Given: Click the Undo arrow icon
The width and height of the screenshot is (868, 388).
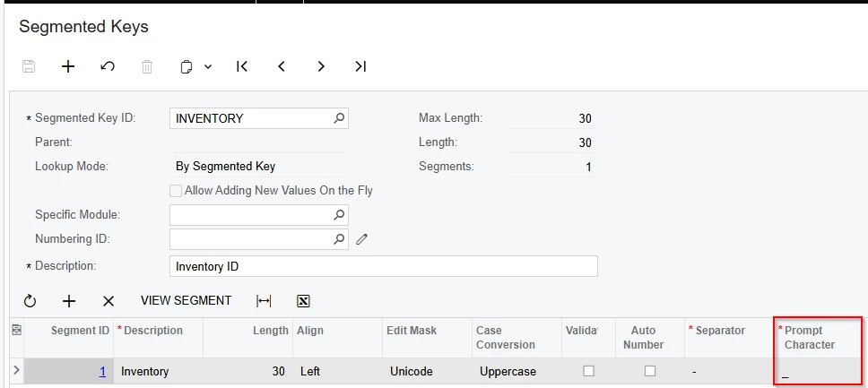Looking at the screenshot, I should (108, 66).
